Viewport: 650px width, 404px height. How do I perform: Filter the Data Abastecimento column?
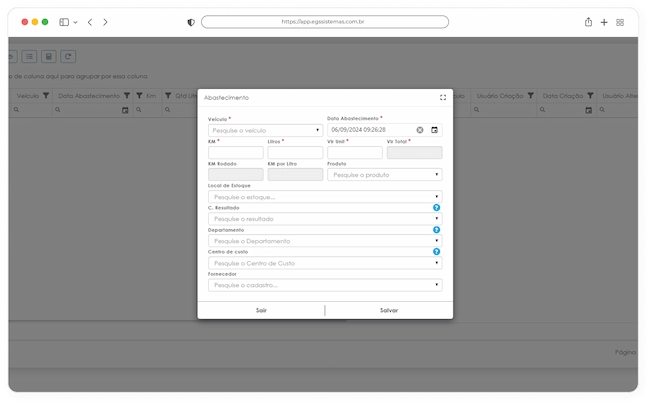pos(127,96)
